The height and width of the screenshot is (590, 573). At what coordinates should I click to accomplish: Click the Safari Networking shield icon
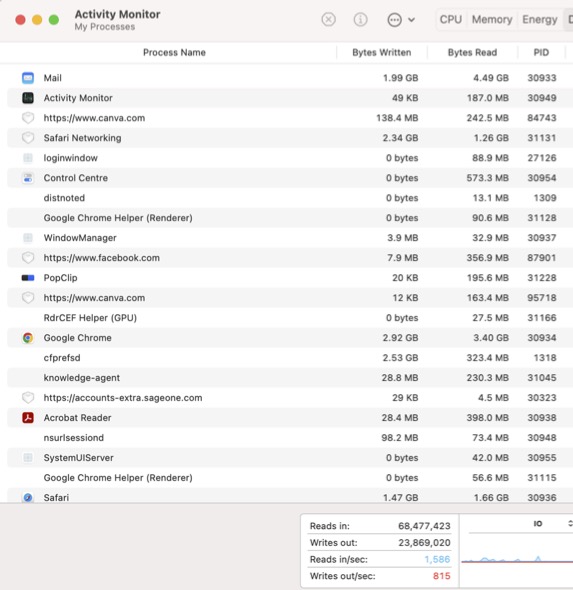[28, 138]
